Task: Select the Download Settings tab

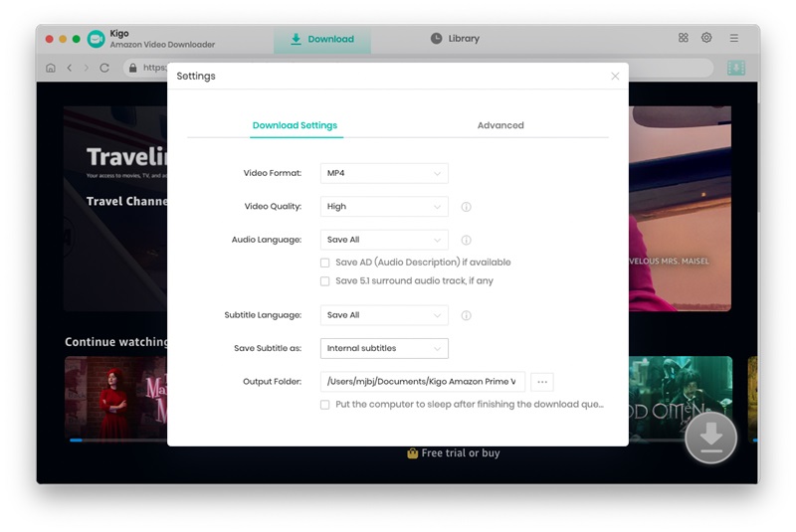Action: click(295, 125)
